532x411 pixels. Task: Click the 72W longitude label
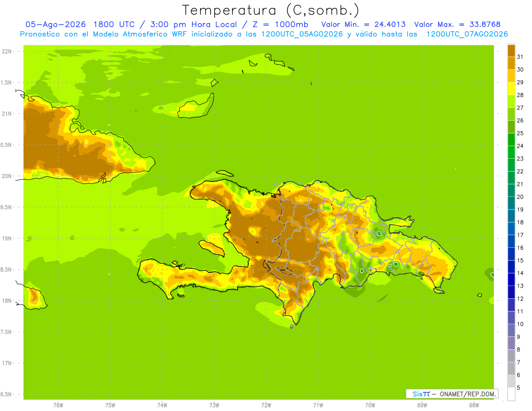pyautogui.click(x=266, y=405)
